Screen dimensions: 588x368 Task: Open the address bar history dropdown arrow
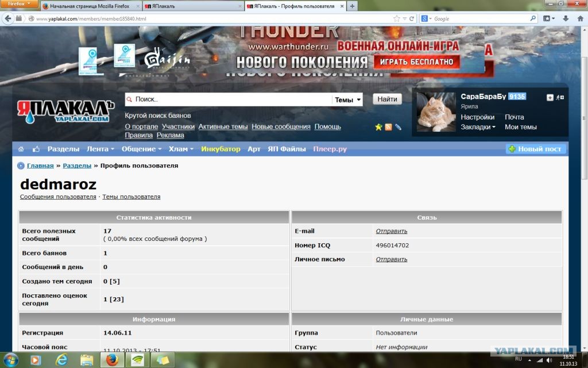pos(405,19)
